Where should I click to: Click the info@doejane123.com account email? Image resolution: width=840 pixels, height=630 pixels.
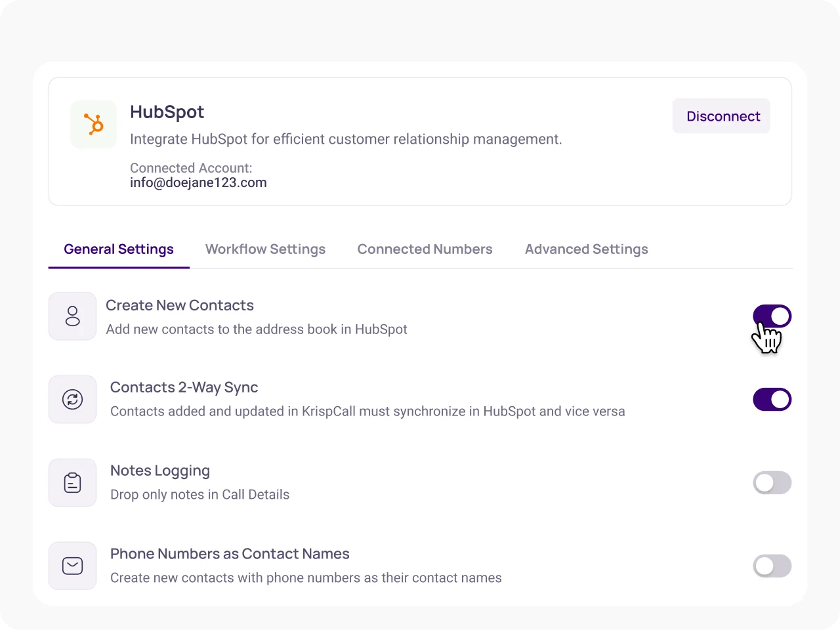click(198, 182)
